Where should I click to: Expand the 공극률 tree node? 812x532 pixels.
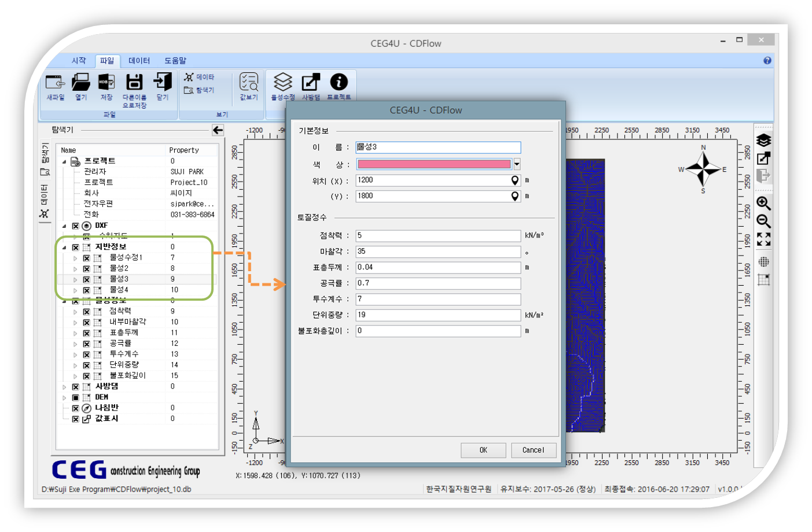pyautogui.click(x=75, y=344)
